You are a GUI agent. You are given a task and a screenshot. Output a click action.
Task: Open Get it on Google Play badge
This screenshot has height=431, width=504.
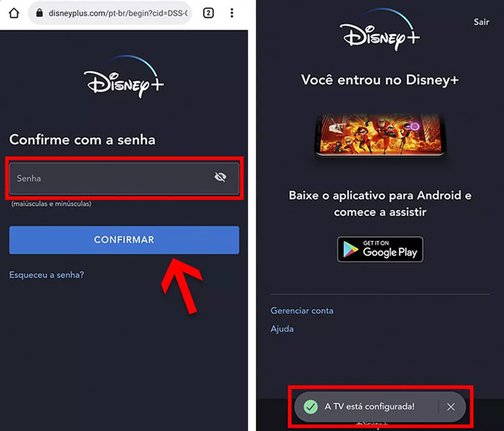coord(380,249)
